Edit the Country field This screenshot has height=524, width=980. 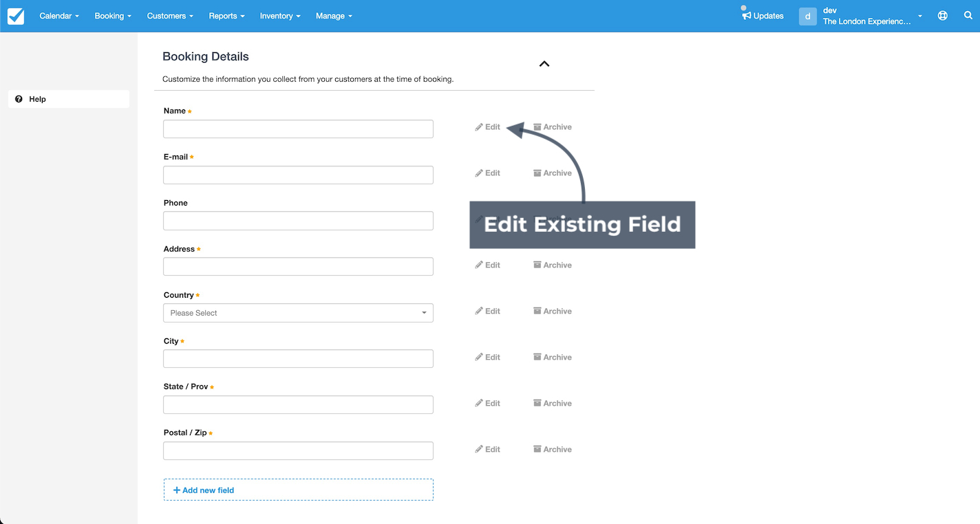487,312
